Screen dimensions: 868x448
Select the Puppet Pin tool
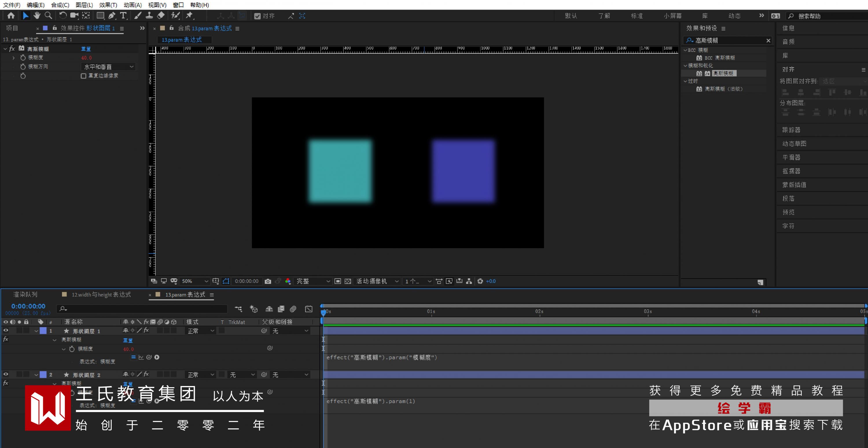pyautogui.click(x=190, y=16)
